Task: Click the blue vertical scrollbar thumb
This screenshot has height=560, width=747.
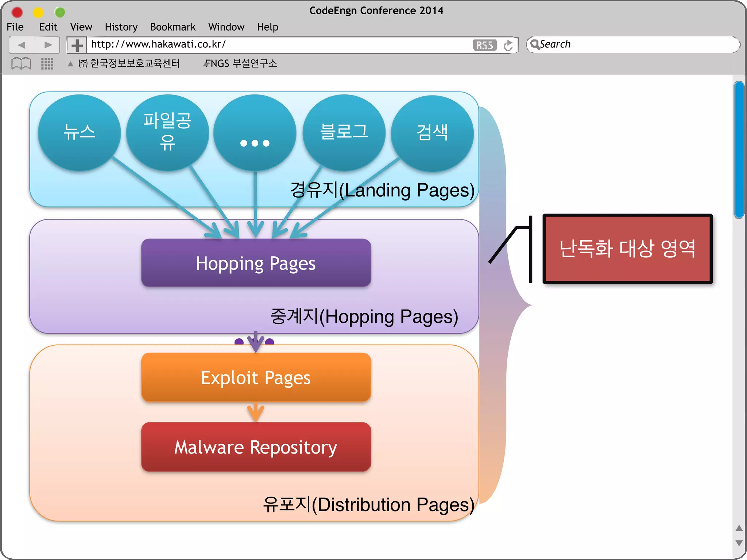Action: (x=739, y=149)
